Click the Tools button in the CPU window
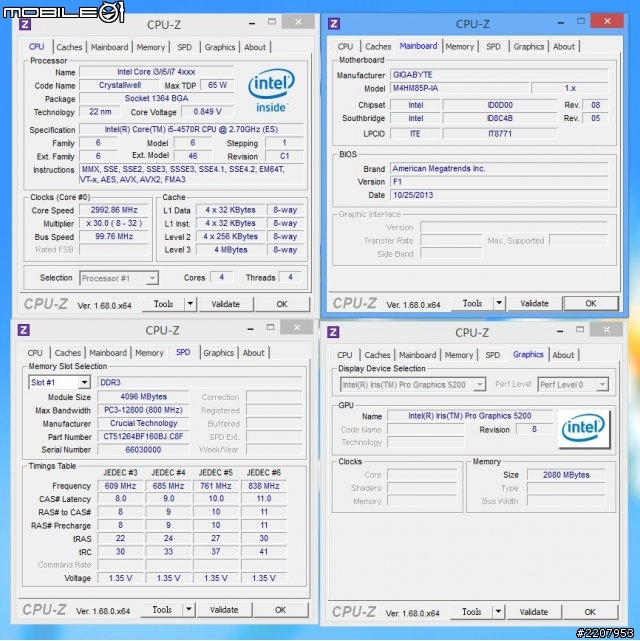Screen dimensions: 640x641 click(x=163, y=304)
